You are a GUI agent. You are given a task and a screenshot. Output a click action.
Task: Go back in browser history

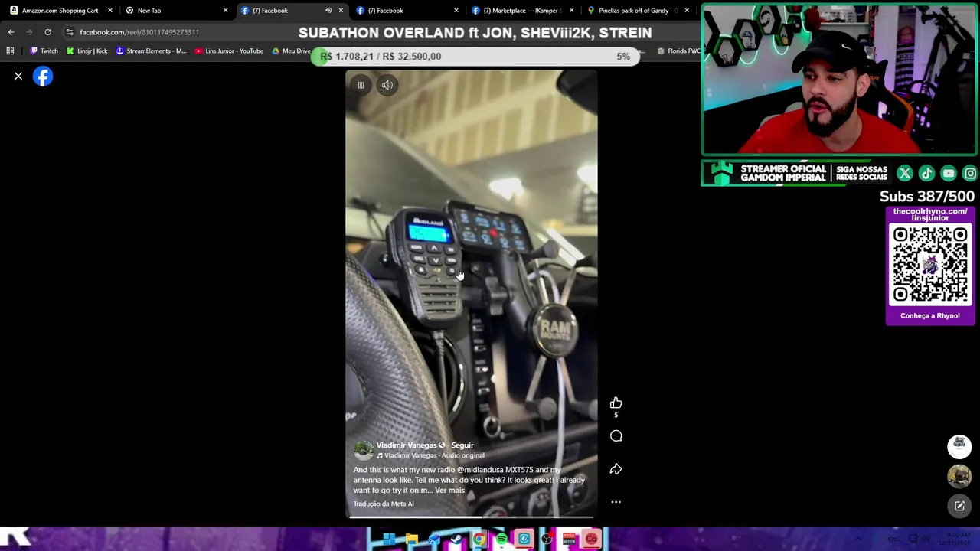(x=11, y=32)
